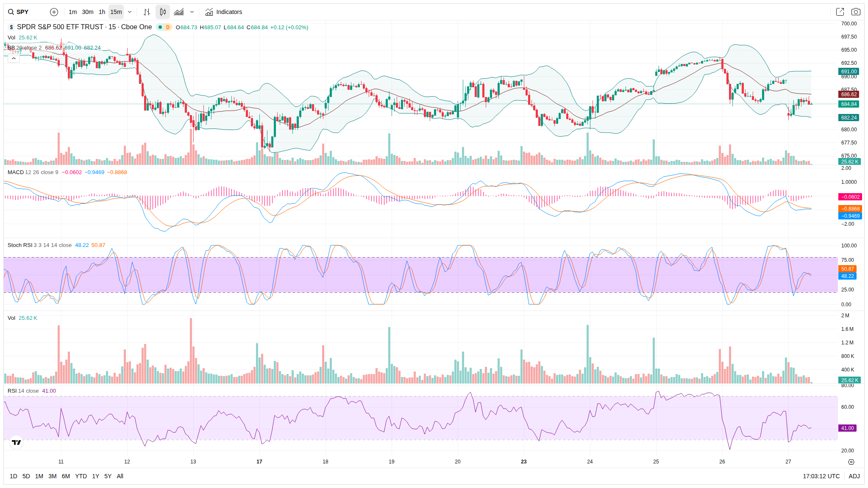The width and height of the screenshot is (868, 488).
Task: Open chart settings gear on time axis
Action: 851,462
